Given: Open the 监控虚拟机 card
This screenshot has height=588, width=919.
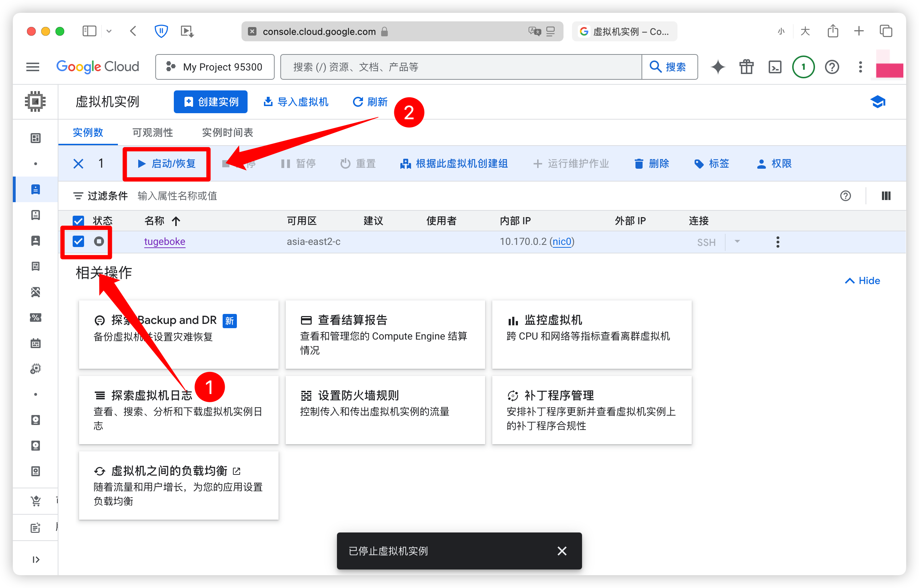Looking at the screenshot, I should point(592,335).
